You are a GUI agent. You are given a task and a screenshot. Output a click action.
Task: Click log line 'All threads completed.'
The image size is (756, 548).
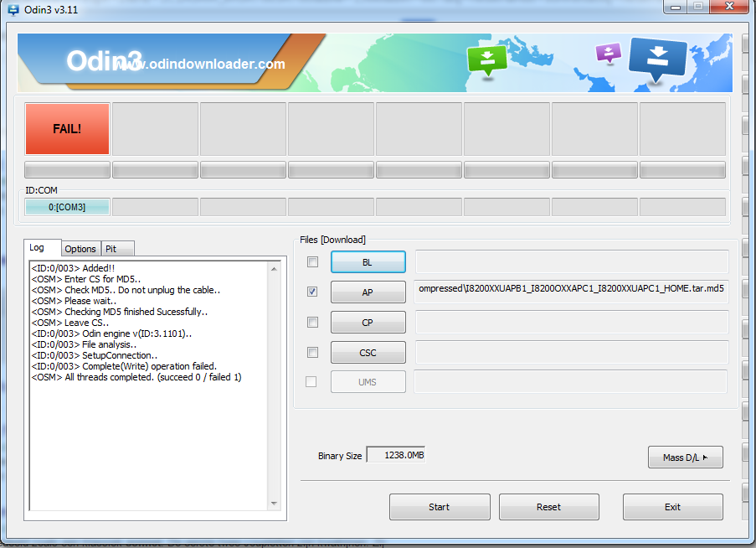[x=136, y=377]
